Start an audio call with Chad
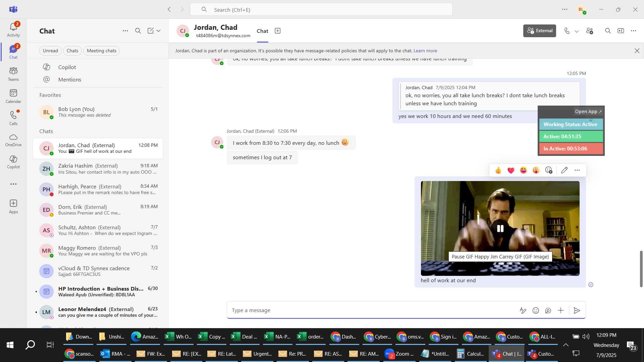This screenshot has width=644, height=362. point(567,31)
